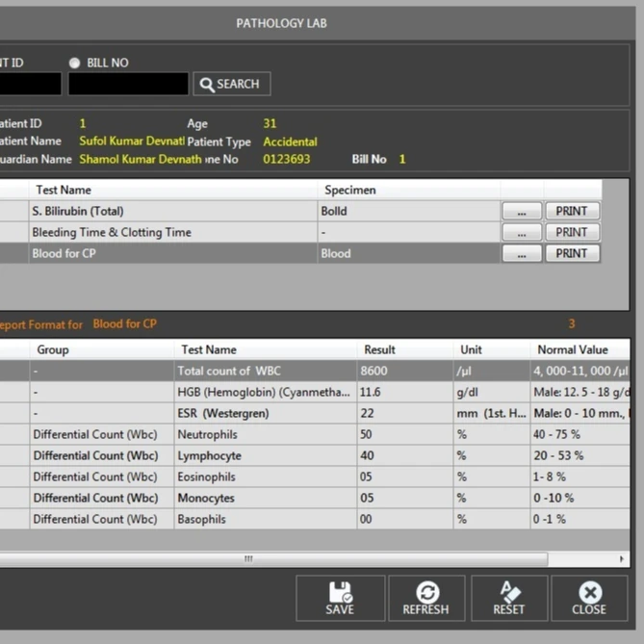Screen dimensions: 644x644
Task: Open ellipsis button for S. Bilirubin row
Action: click(522, 211)
